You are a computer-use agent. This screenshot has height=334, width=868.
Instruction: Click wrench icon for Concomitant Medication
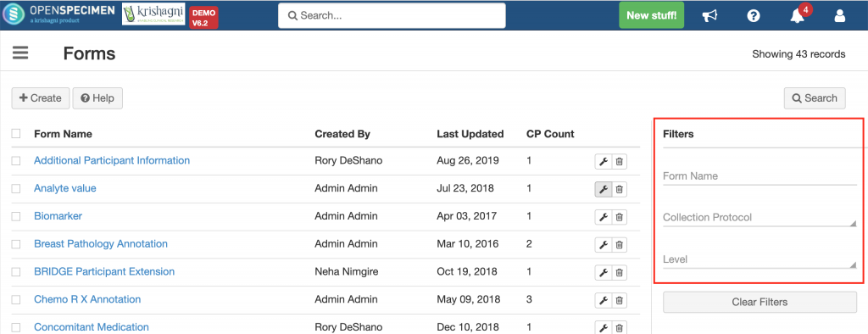[604, 327]
